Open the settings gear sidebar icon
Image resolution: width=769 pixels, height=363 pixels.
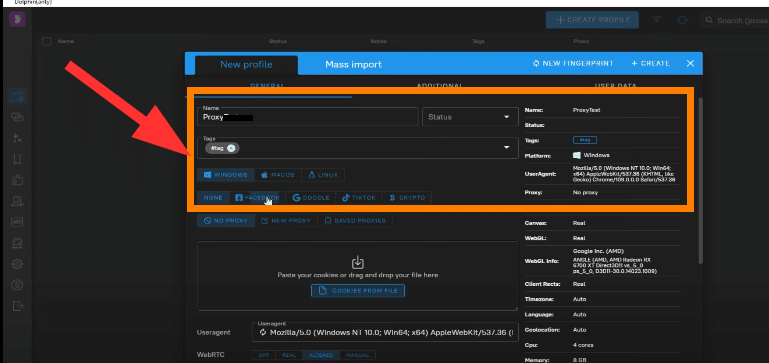pos(17,264)
